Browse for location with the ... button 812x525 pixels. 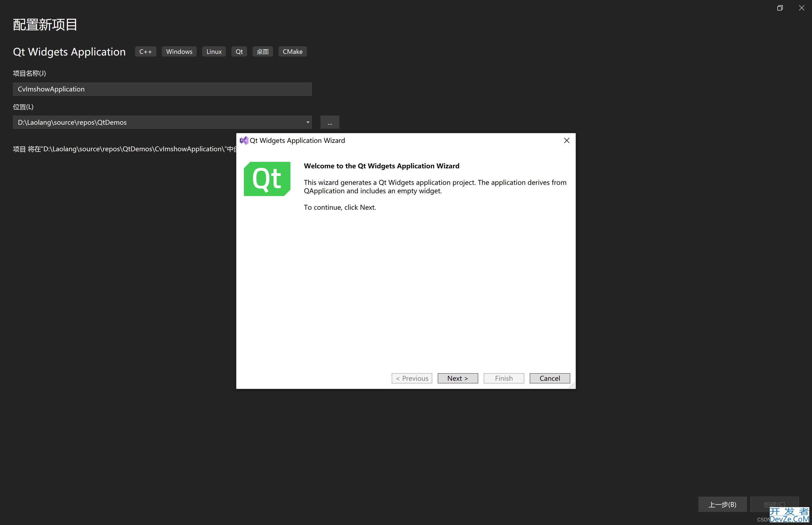click(x=330, y=122)
